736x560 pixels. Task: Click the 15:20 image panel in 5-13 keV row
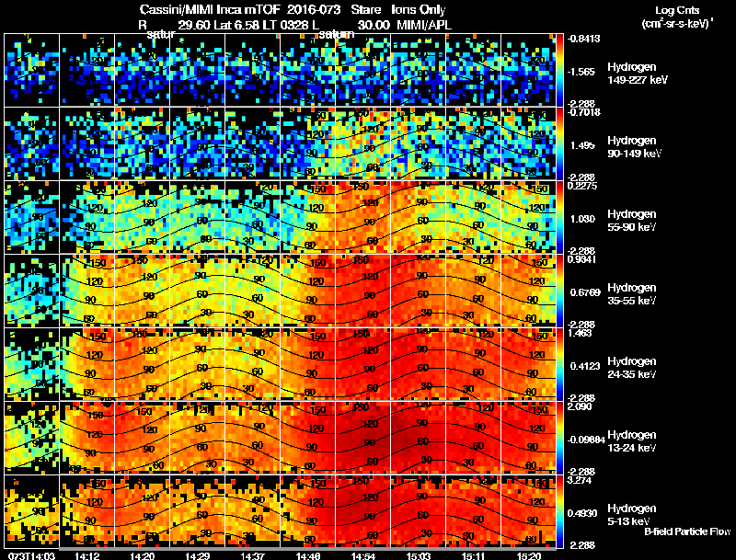coord(529,511)
